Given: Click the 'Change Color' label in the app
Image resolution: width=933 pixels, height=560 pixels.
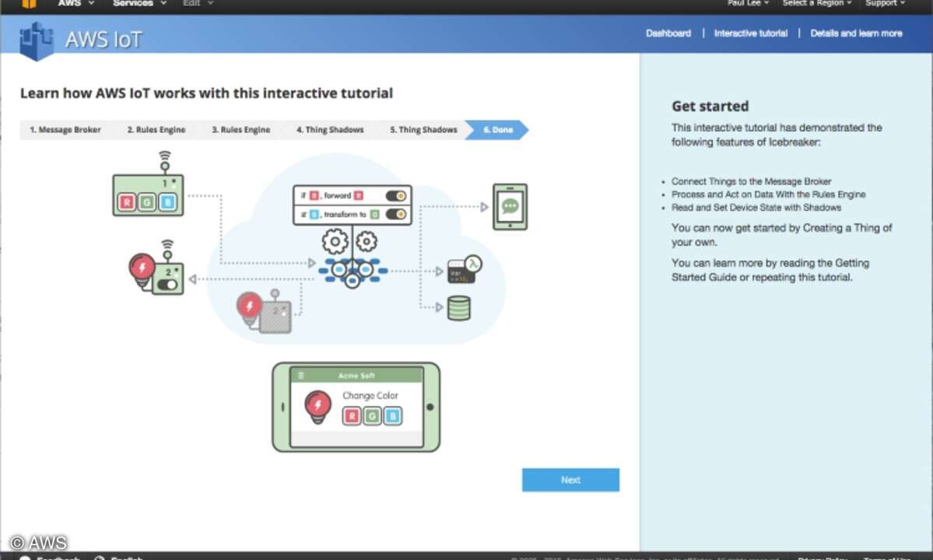Looking at the screenshot, I should (370, 395).
